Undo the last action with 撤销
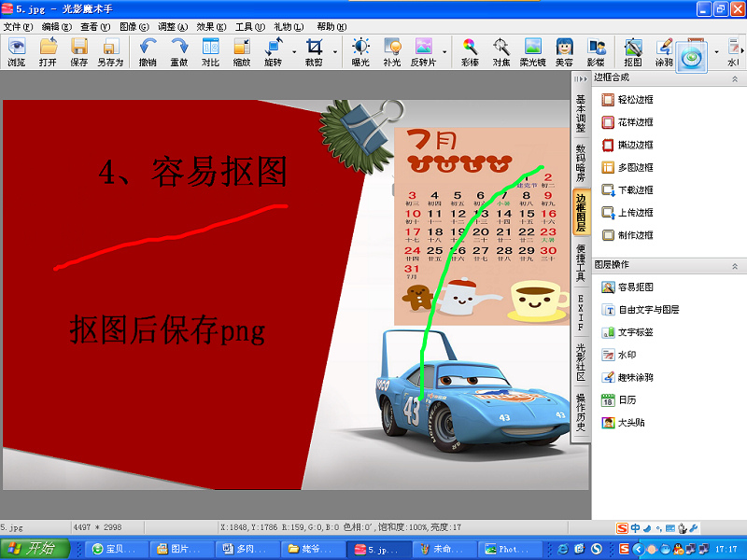747x560 pixels. [x=148, y=51]
